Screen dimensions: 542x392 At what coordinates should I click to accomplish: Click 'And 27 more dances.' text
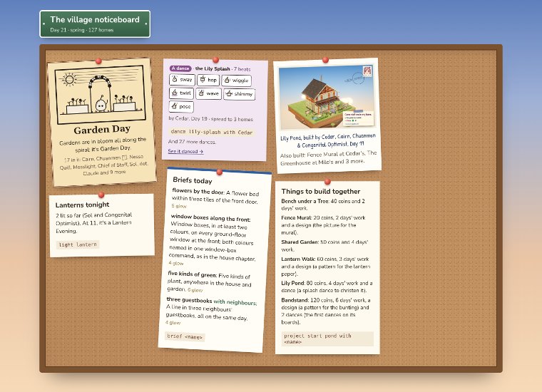tap(192, 142)
